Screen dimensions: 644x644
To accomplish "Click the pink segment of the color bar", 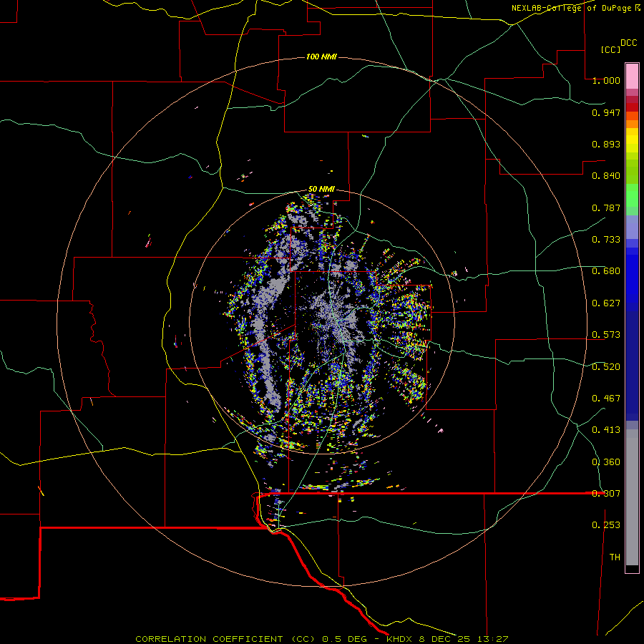I will click(632, 77).
